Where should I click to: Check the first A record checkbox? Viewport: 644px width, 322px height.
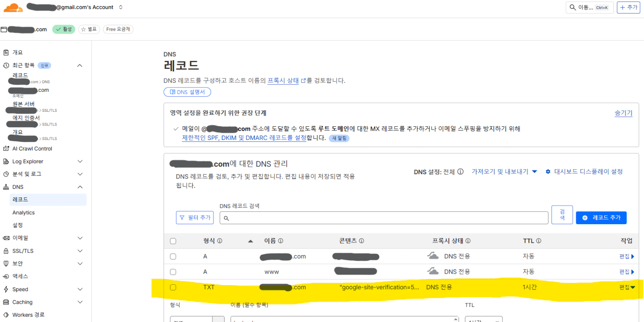click(173, 257)
